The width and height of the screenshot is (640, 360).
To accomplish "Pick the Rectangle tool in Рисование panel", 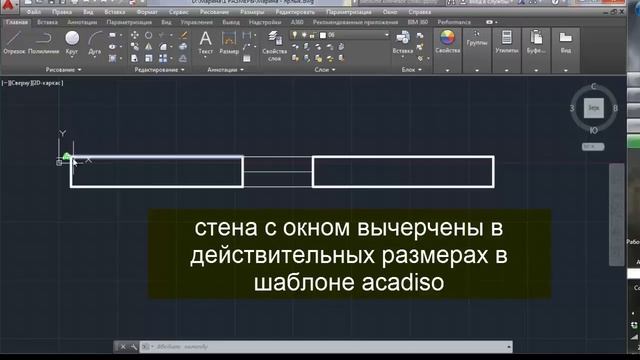I will (x=112, y=36).
